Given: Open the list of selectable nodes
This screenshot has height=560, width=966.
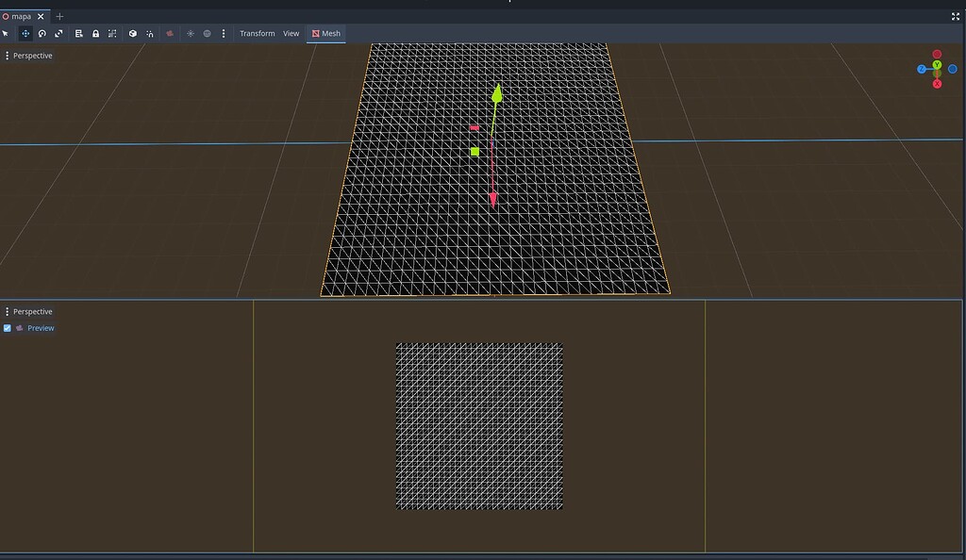Looking at the screenshot, I should click(79, 33).
